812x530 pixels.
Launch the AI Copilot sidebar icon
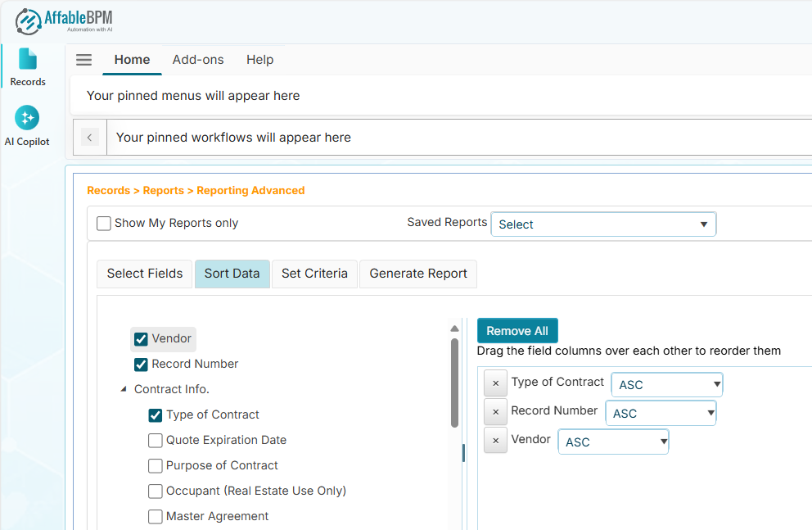pos(27,125)
